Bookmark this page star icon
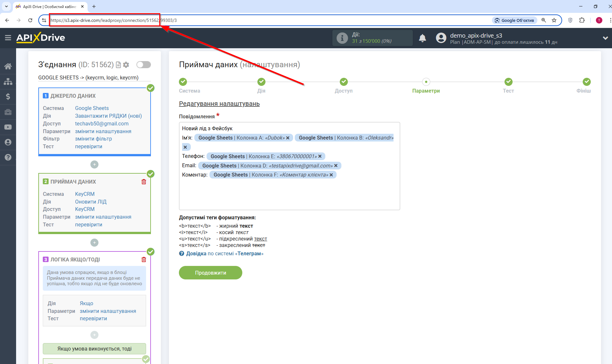 [554, 20]
